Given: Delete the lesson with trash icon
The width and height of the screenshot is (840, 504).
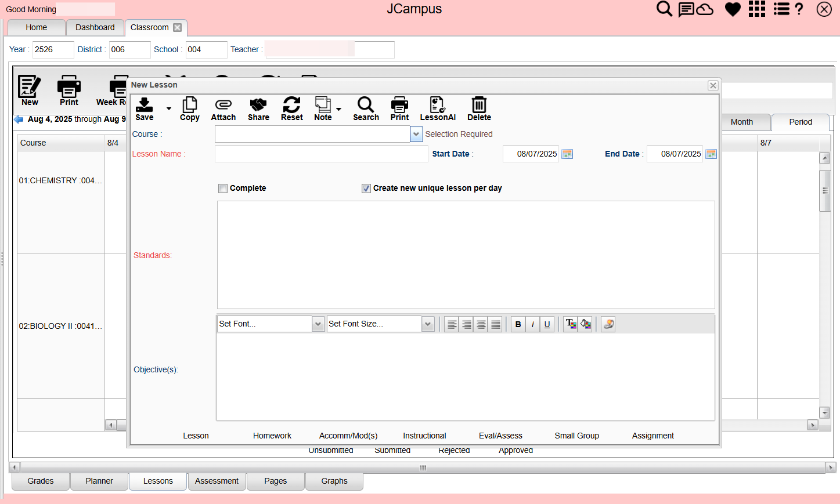Looking at the screenshot, I should pos(479,108).
